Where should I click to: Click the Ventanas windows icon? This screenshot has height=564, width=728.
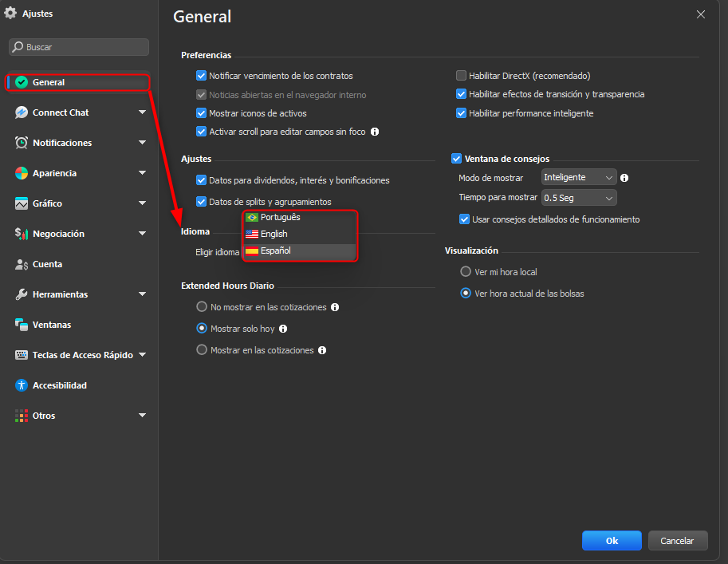(x=22, y=325)
